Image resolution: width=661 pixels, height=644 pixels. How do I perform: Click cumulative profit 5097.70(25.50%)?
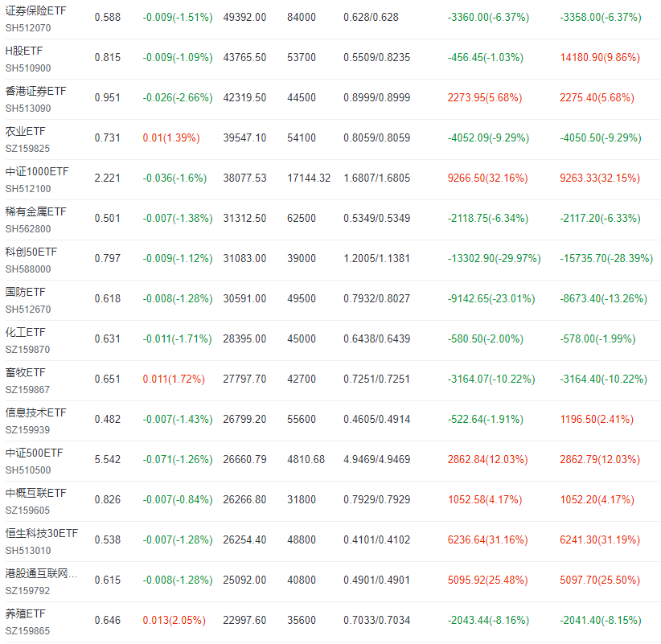pyautogui.click(x=600, y=580)
